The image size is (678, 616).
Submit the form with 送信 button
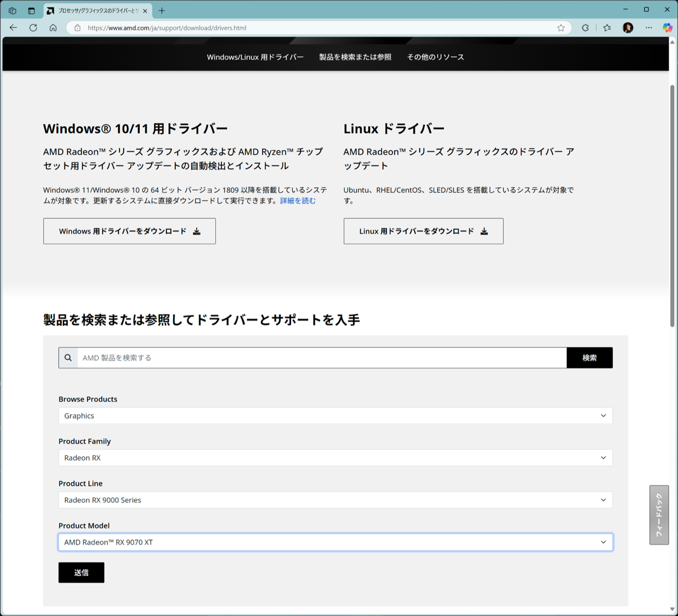point(81,573)
